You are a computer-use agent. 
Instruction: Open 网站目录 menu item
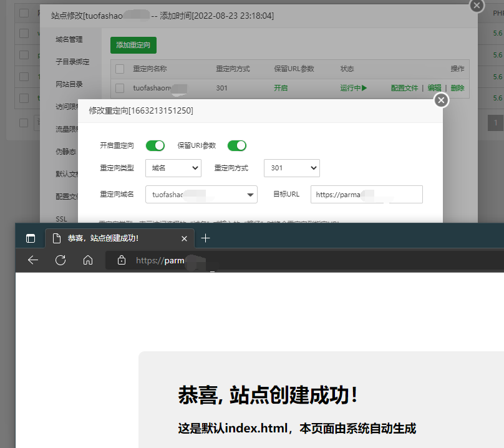pos(69,84)
